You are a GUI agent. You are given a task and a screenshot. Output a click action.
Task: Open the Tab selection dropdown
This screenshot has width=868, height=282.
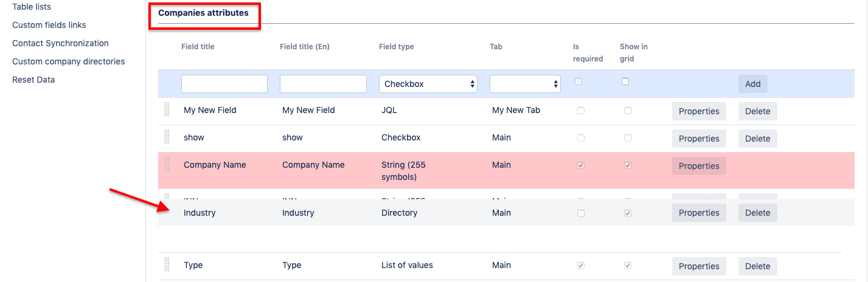click(525, 84)
